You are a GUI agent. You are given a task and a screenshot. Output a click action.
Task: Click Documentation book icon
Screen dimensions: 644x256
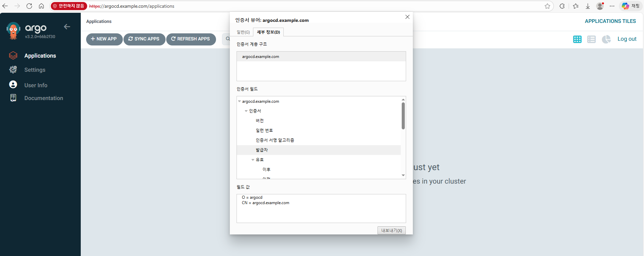tap(13, 98)
